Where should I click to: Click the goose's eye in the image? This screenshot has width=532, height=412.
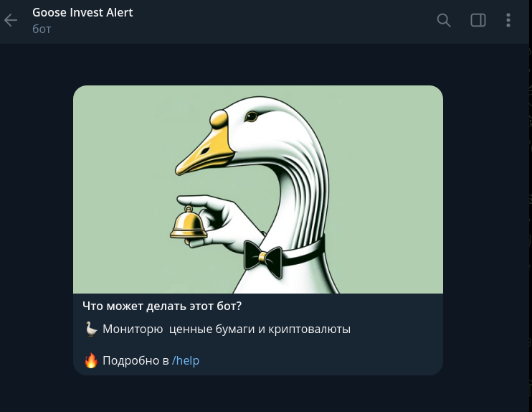[253, 116]
